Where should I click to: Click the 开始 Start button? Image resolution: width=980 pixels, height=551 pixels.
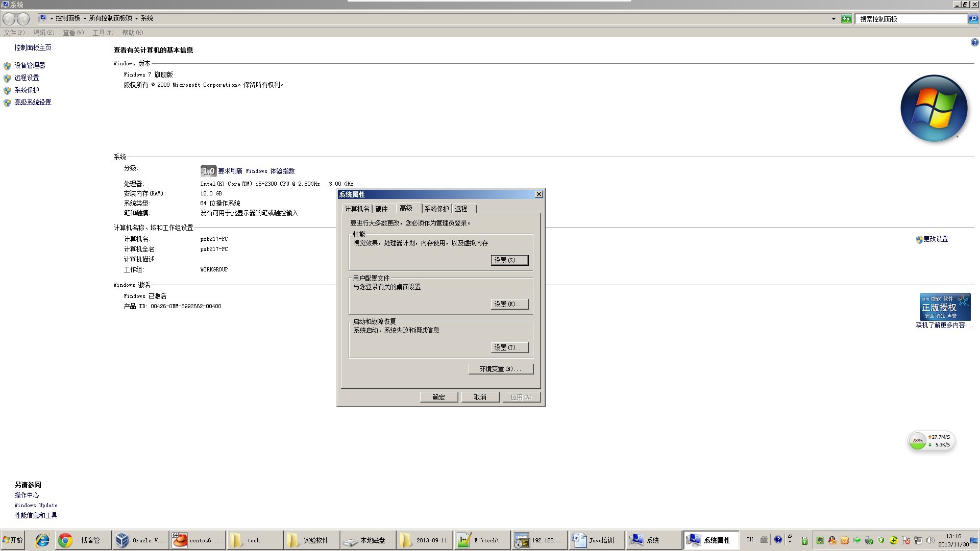[13, 540]
